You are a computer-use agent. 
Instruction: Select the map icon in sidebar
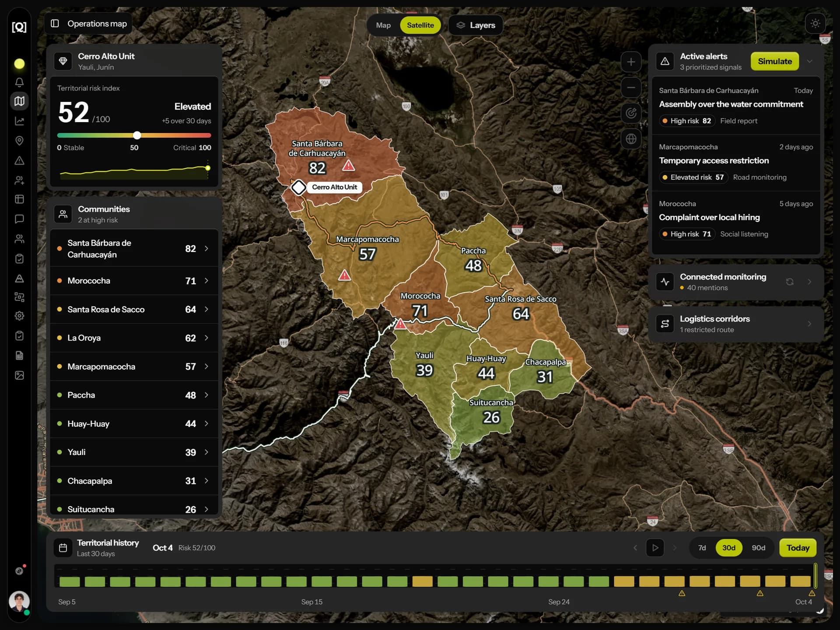click(x=19, y=101)
